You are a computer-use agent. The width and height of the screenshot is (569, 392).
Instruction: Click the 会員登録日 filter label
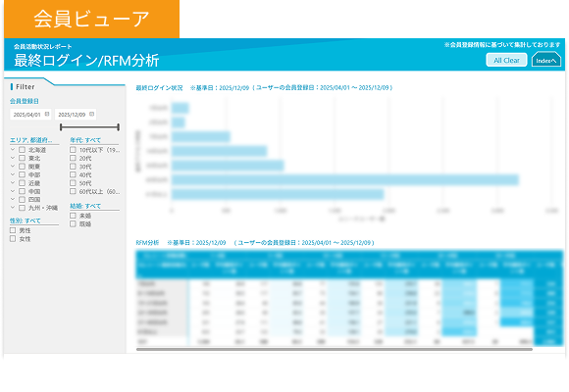[x=25, y=101]
